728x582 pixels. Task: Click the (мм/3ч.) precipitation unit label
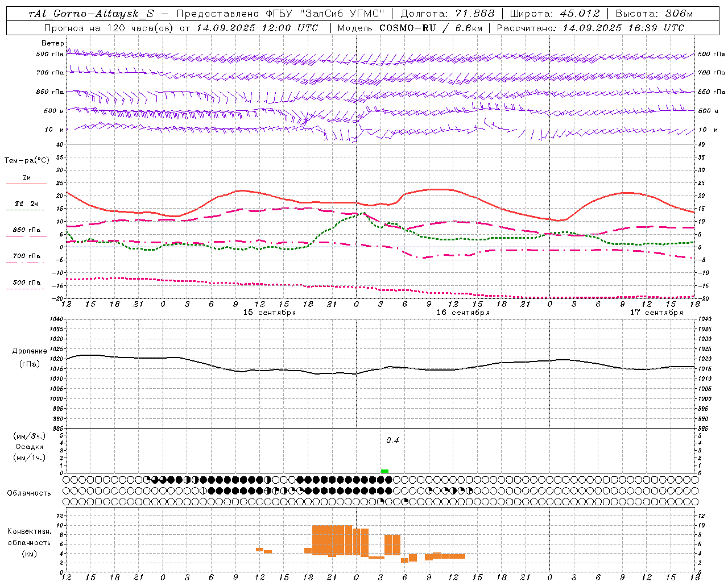(x=29, y=436)
